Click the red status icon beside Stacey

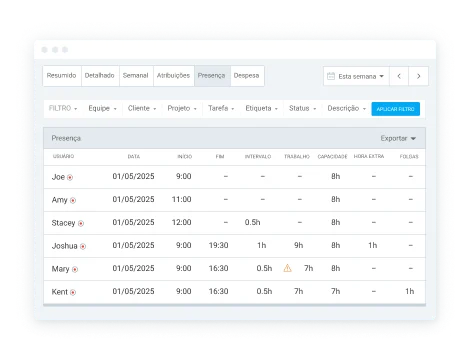coord(81,224)
